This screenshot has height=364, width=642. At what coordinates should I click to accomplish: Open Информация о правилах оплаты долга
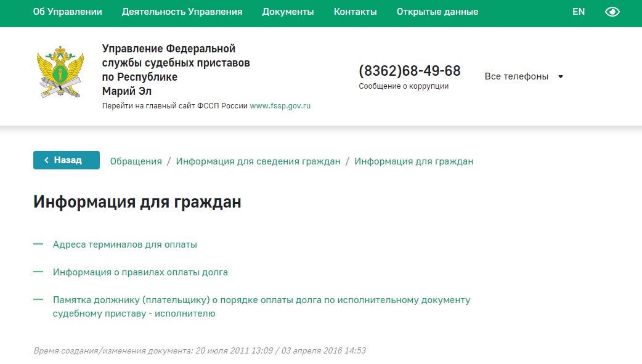coord(139,272)
